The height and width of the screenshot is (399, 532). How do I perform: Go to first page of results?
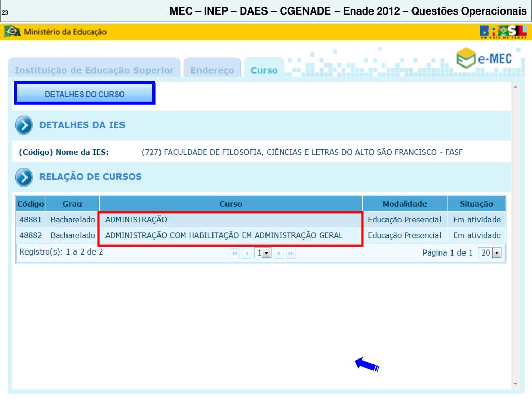coord(234,253)
